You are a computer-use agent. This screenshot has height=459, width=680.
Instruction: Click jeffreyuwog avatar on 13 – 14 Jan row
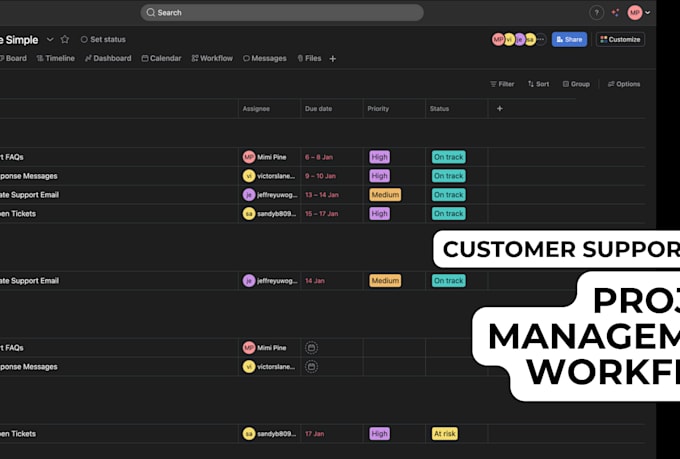[x=248, y=195]
